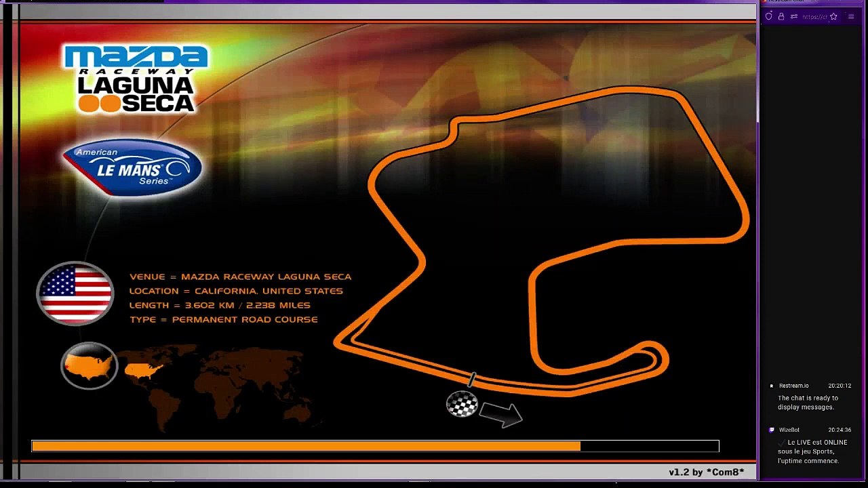
Task: Click the Mazda Raceway Laguna Seca logo
Action: tap(136, 79)
